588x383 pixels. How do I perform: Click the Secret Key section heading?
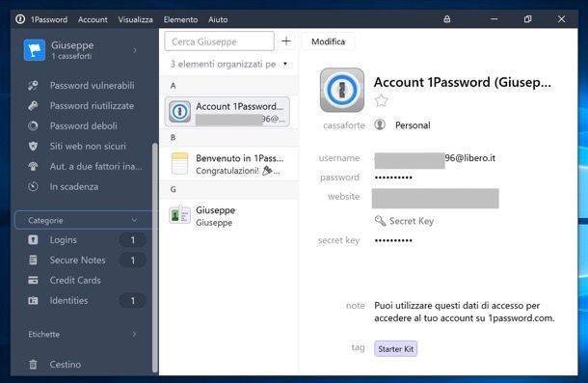[412, 221]
